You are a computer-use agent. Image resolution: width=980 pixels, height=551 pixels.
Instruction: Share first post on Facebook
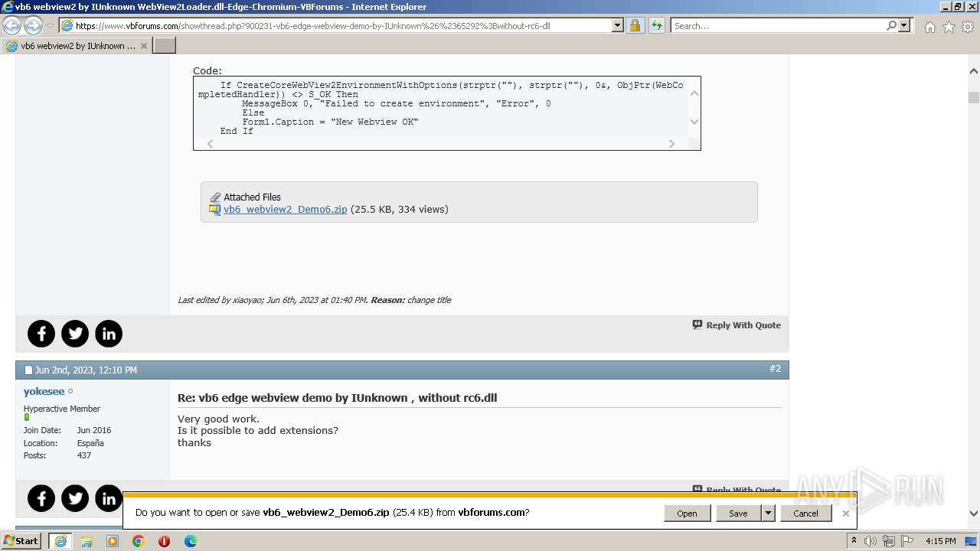[x=41, y=334]
